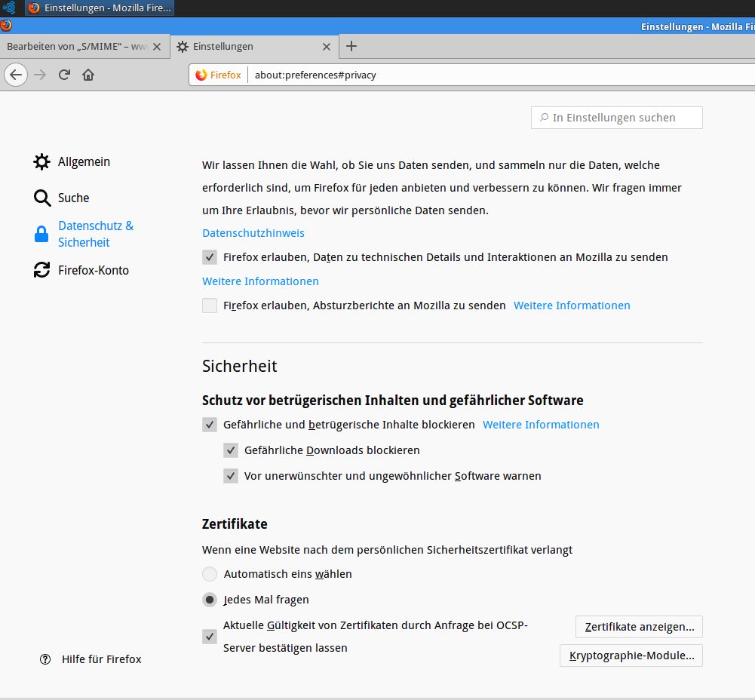Open Hilfe für Firefox via question mark icon
Screen dimensions: 755x700
(x=43, y=659)
